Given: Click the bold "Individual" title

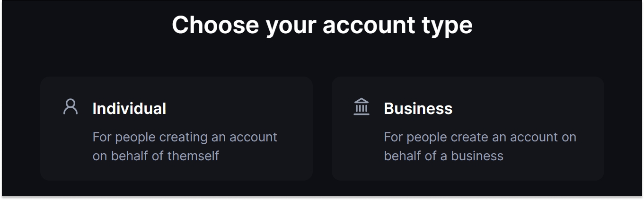Looking at the screenshot, I should pyautogui.click(x=129, y=108).
